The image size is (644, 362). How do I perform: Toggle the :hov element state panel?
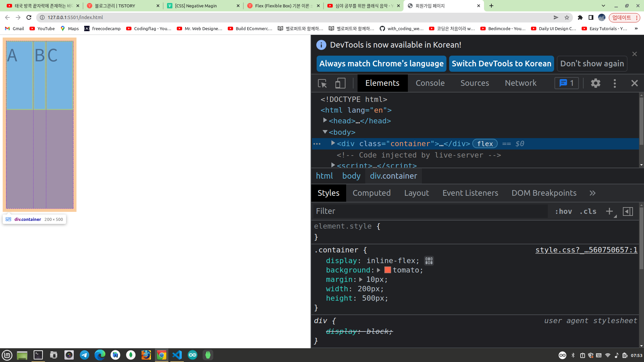(x=563, y=211)
